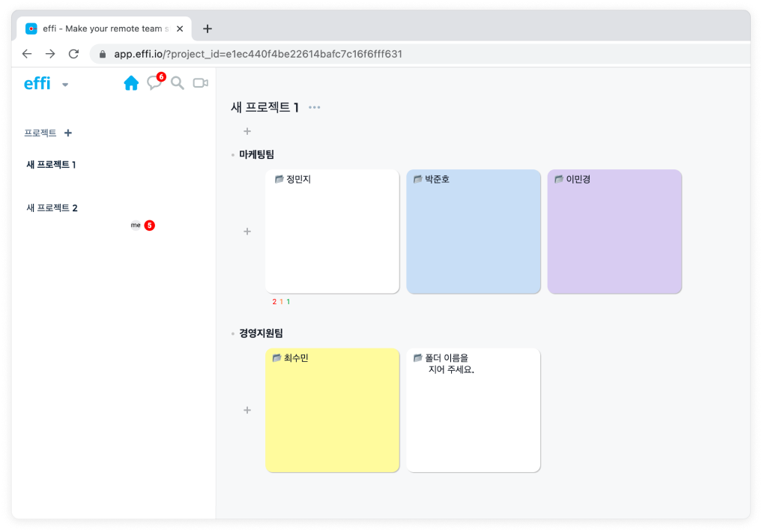Viewport: 762px width, 532px height.
Task: Add a folder to 경영지원팀 row
Action: [247, 411]
